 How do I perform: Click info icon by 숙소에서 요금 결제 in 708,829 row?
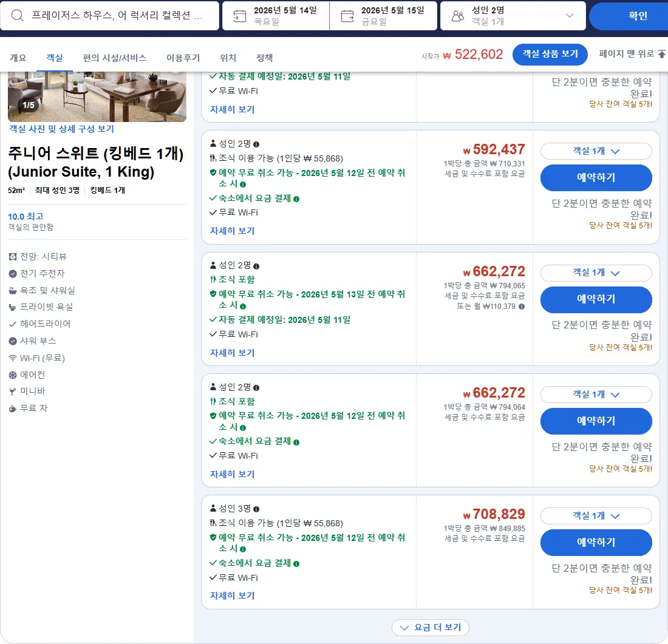click(296, 563)
